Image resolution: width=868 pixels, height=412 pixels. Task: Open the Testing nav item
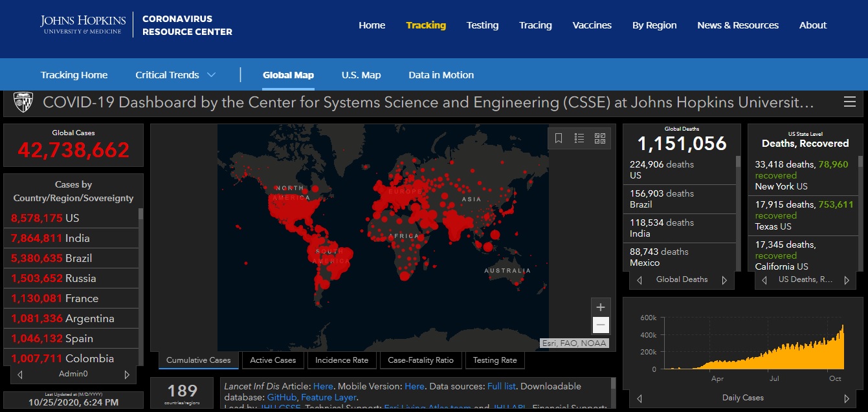[x=483, y=25]
